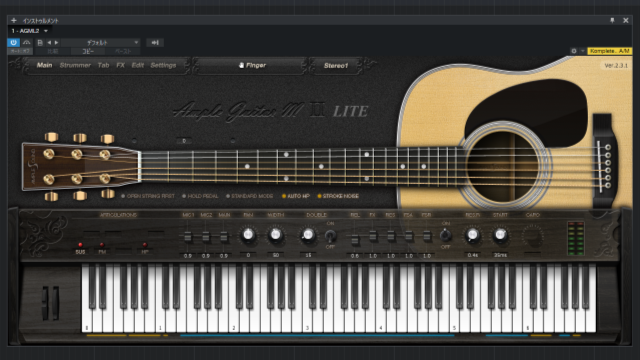
Task: Toggle the HOLD PEDAL option
Action: (200, 196)
